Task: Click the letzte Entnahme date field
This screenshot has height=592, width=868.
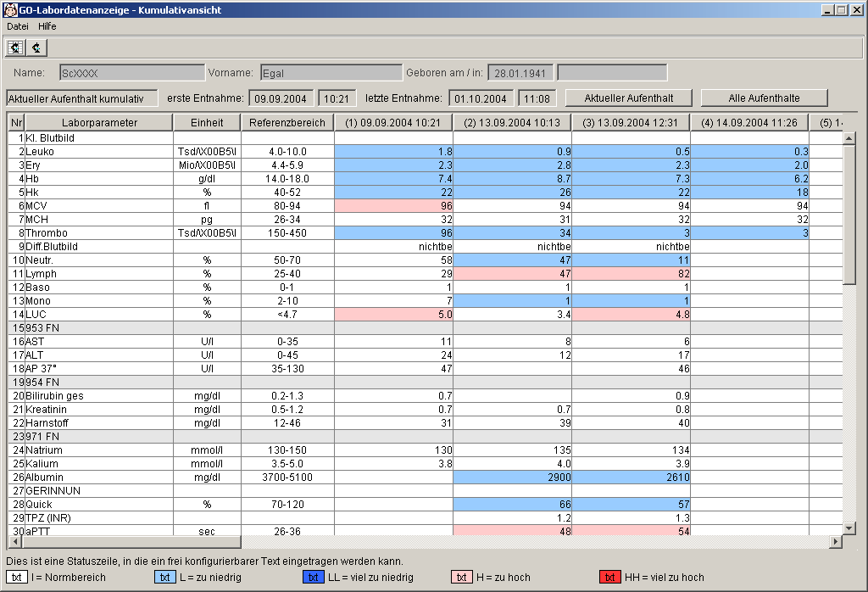Action: pyautogui.click(x=481, y=98)
